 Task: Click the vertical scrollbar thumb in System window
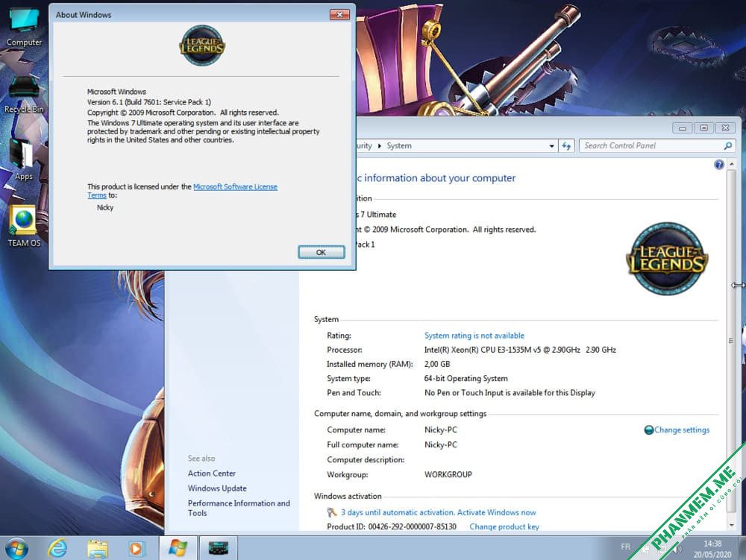pyautogui.click(x=732, y=340)
